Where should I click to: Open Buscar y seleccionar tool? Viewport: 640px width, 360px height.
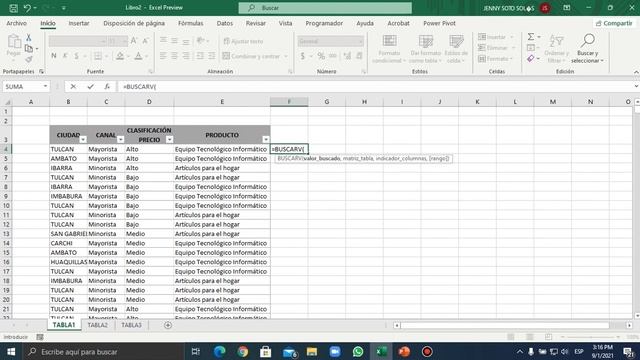pyautogui.click(x=587, y=49)
